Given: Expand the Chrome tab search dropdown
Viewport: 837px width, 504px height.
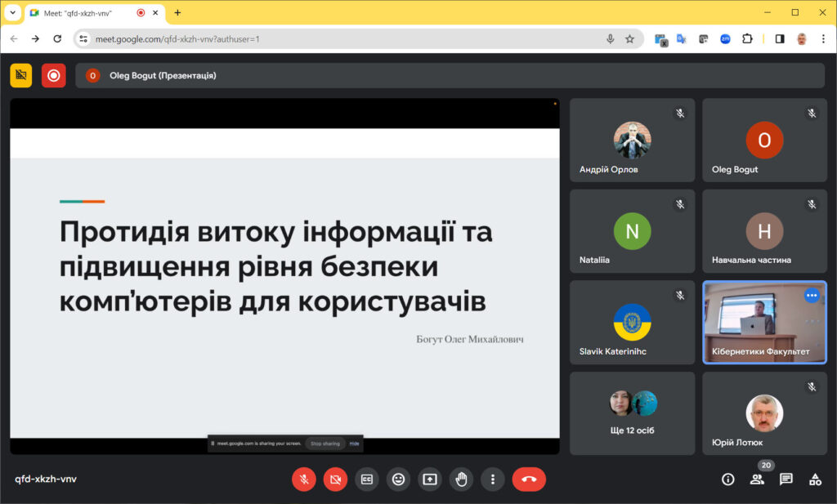Looking at the screenshot, I should coord(13,12).
